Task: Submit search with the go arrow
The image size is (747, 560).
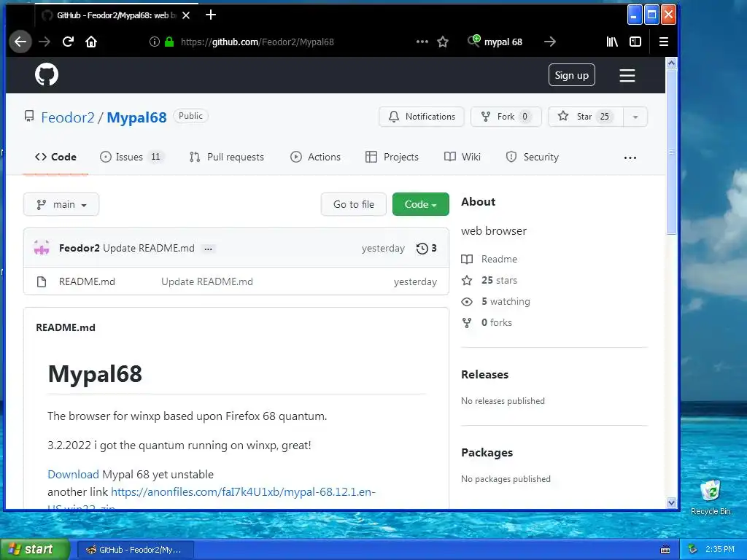Action: tap(550, 42)
